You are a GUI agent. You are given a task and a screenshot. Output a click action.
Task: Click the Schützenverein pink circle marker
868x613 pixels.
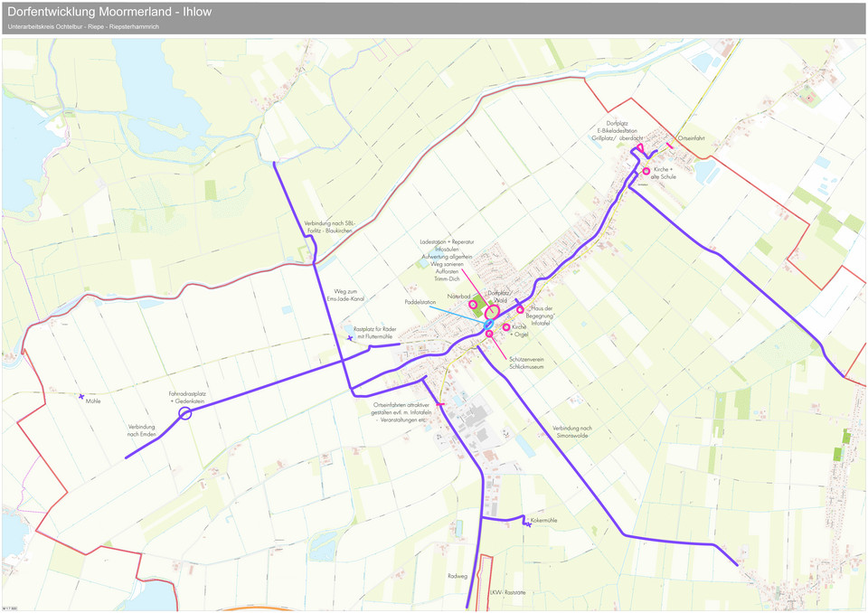490,335
